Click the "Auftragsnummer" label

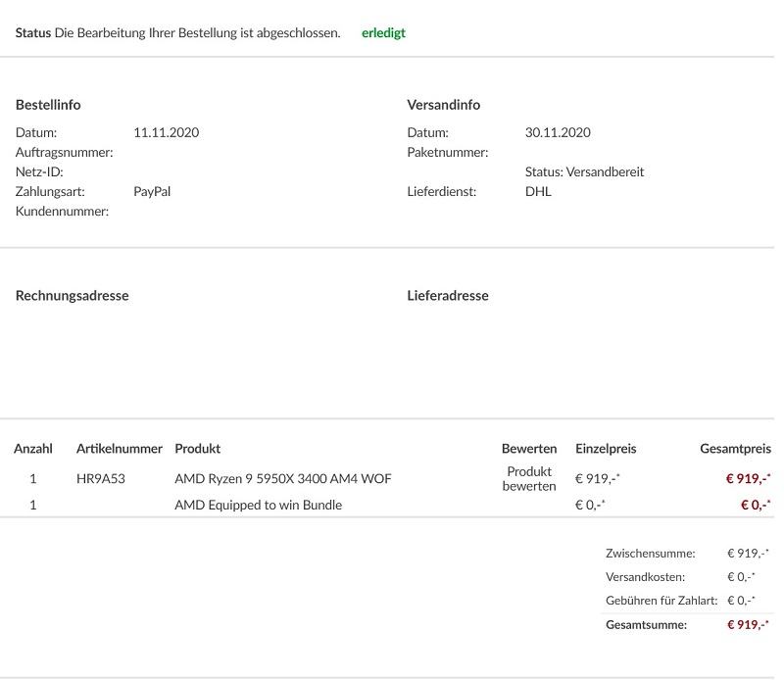(64, 153)
